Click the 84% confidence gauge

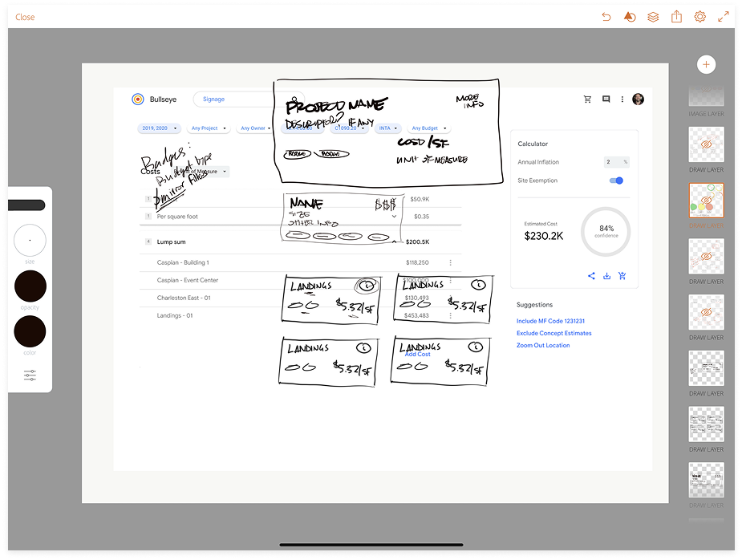click(606, 232)
